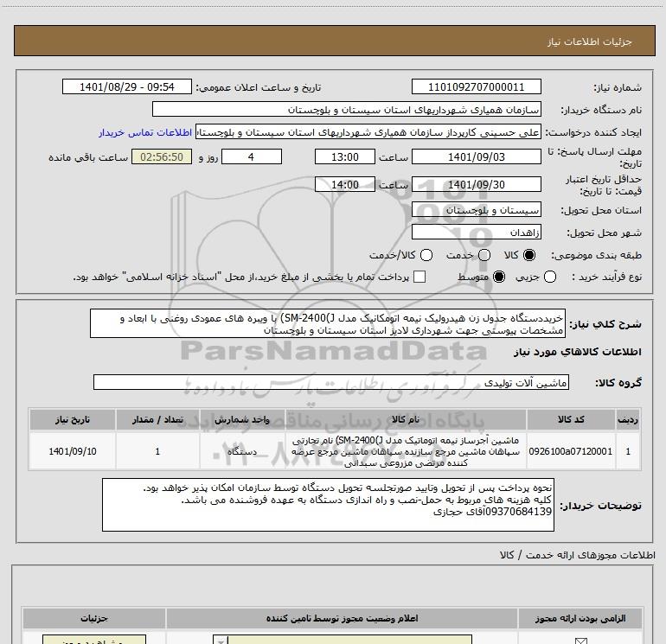This screenshot has width=666, height=644.
Task: Click the اعلام وضعیت مجوز توسط تامین کننده header
Action: click(342, 619)
